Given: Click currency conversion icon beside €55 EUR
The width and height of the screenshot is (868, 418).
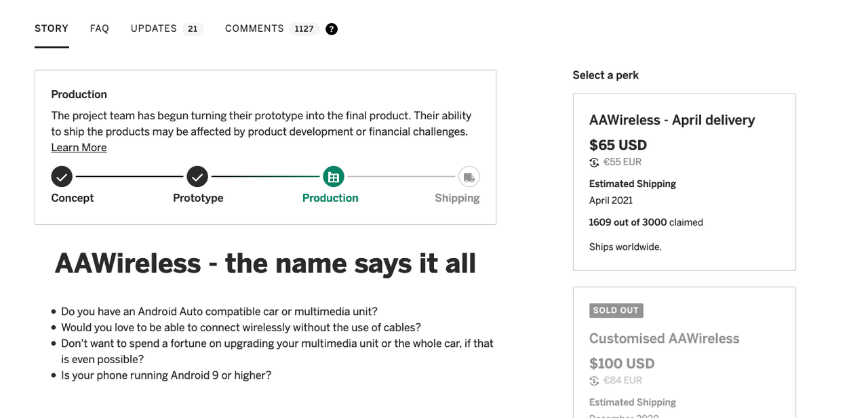Looking at the screenshot, I should pos(594,162).
